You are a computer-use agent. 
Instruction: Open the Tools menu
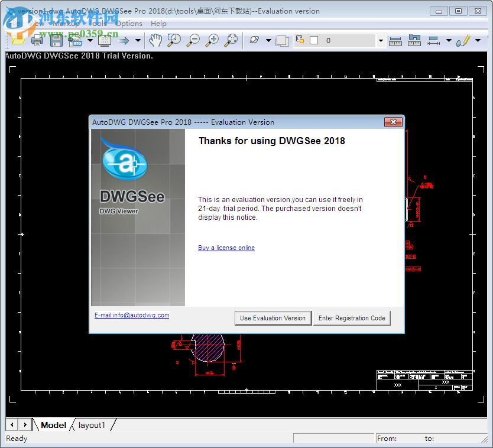[x=97, y=24]
